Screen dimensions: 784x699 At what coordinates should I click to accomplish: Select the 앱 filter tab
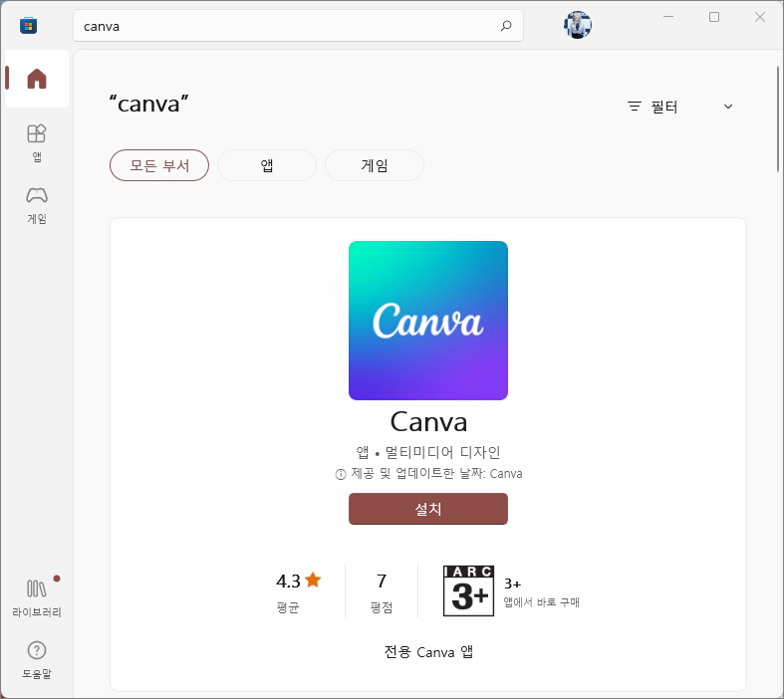click(267, 165)
